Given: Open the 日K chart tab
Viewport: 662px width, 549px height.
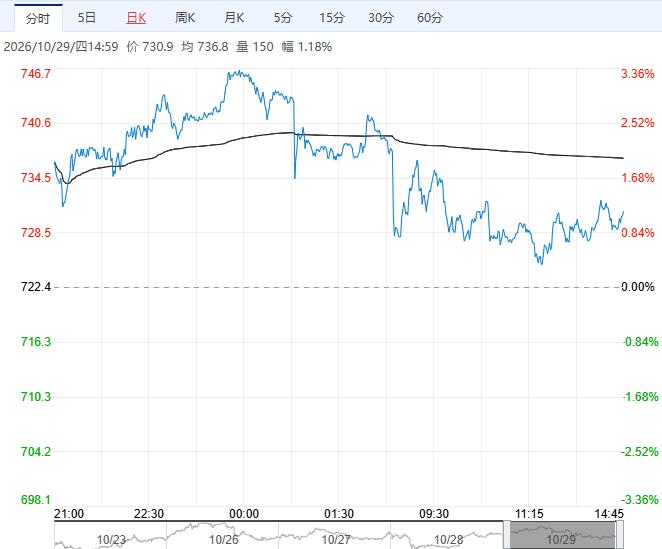Looking at the screenshot, I should pyautogui.click(x=136, y=18).
